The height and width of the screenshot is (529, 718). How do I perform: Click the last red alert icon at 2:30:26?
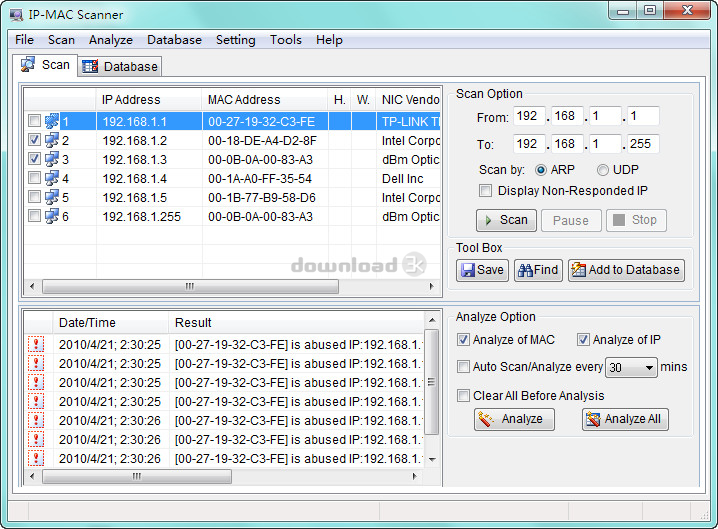click(x=36, y=458)
